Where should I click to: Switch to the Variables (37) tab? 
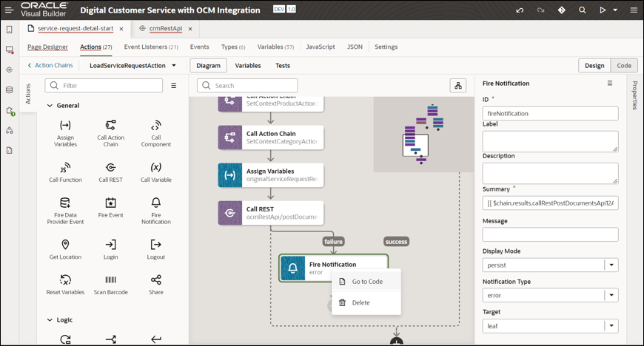pos(275,47)
